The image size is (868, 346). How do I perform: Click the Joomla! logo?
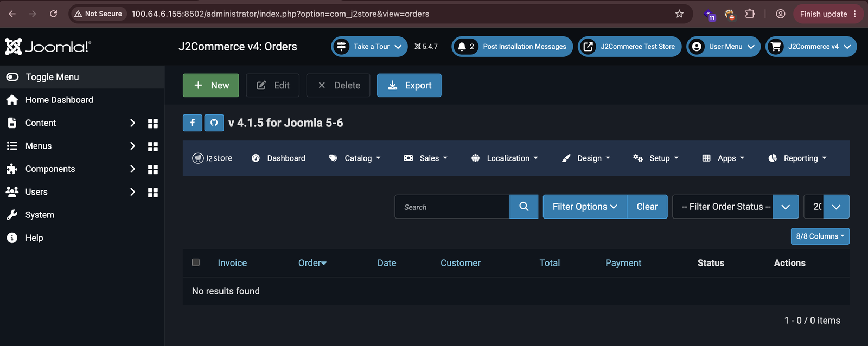click(48, 47)
